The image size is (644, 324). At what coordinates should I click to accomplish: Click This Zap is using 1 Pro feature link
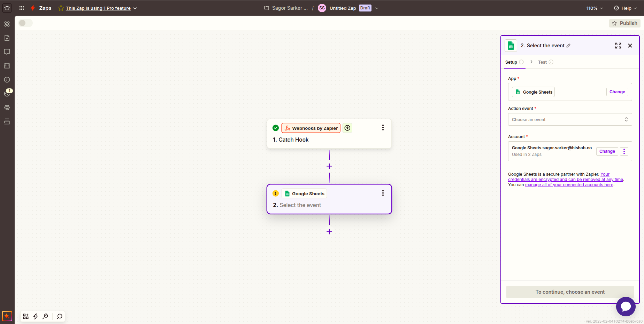pyautogui.click(x=98, y=8)
